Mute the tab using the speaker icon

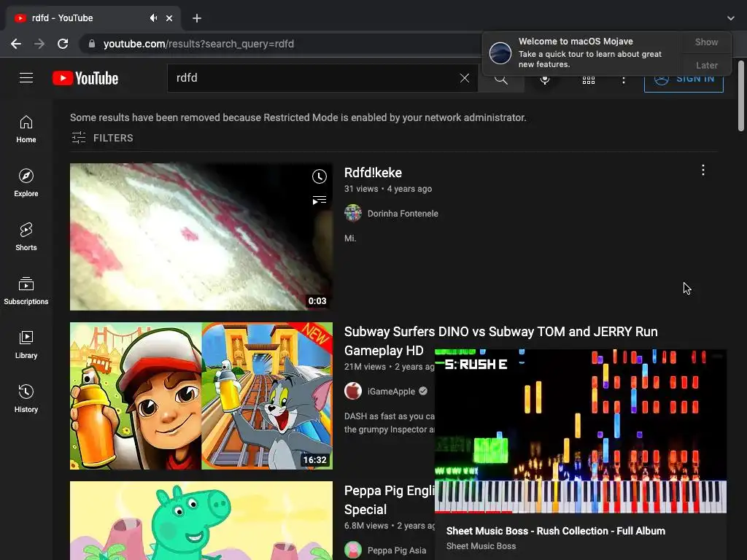coord(153,18)
